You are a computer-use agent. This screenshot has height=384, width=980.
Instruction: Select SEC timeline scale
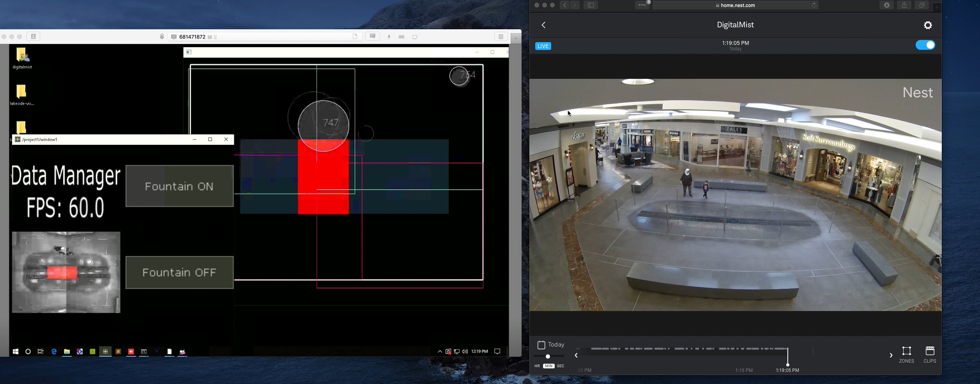click(x=561, y=366)
